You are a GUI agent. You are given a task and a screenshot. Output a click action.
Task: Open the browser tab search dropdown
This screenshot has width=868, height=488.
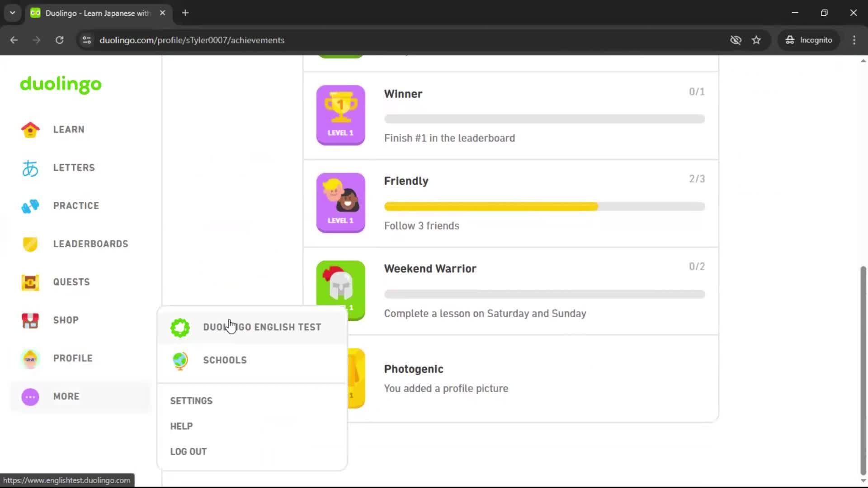12,13
